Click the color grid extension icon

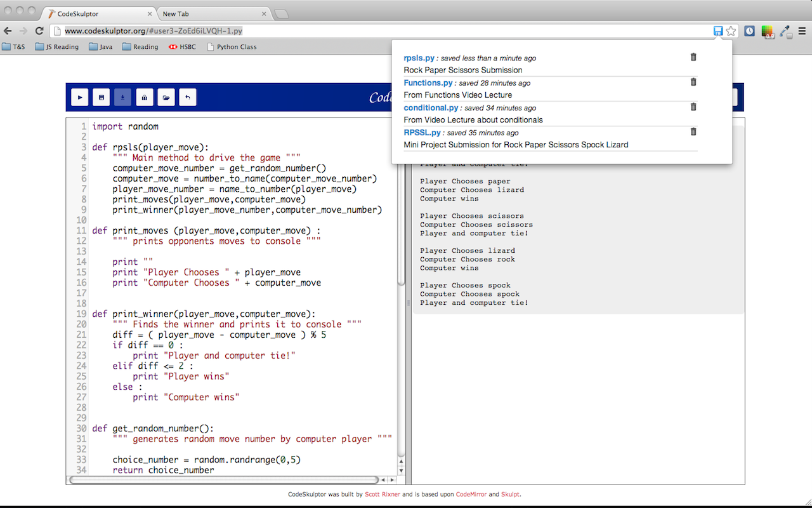click(768, 30)
